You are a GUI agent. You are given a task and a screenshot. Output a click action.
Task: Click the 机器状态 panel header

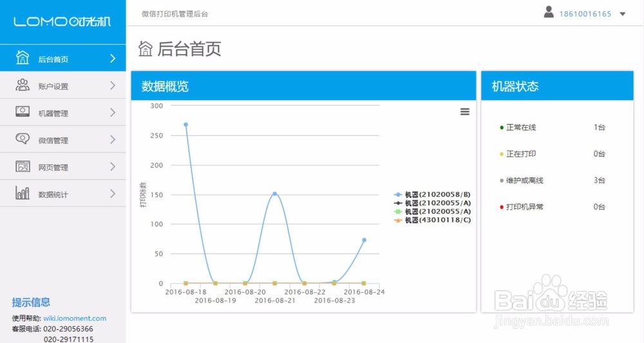[x=557, y=86]
